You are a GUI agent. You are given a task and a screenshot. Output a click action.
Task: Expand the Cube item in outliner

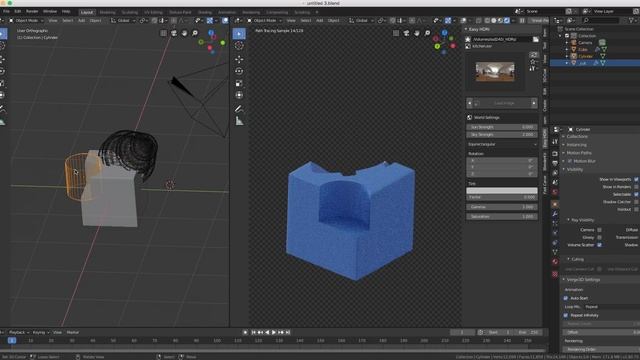click(x=567, y=49)
